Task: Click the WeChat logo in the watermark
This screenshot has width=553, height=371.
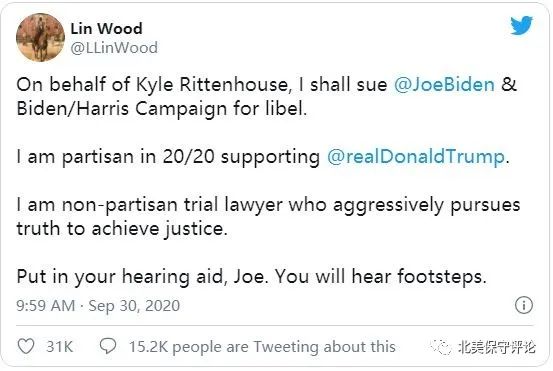Action: (x=440, y=347)
